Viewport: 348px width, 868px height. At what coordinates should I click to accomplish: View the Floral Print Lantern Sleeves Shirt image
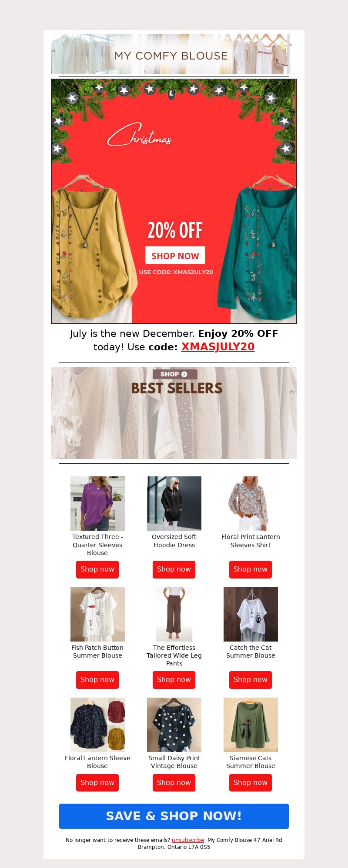[x=251, y=503]
